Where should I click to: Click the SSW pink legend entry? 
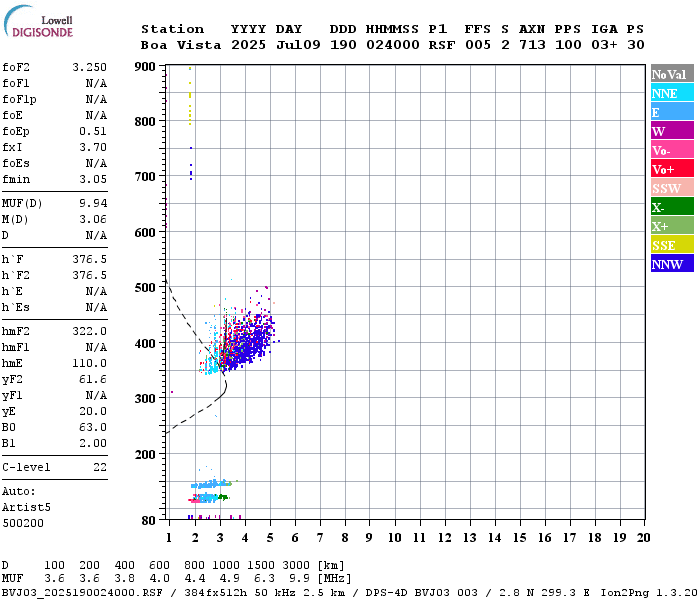tap(672, 188)
